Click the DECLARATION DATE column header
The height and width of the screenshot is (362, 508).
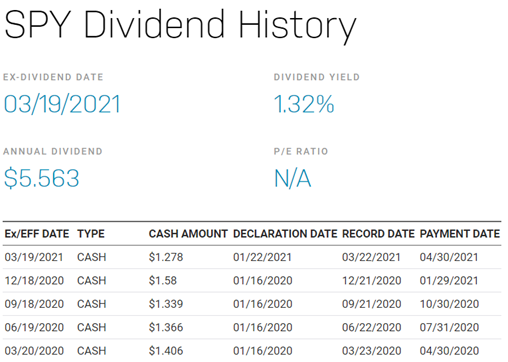point(285,234)
